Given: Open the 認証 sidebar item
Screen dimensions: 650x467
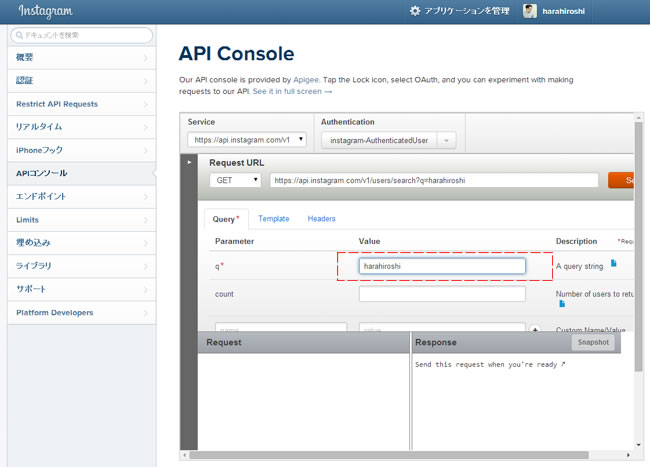Looking at the screenshot, I should [82, 81].
